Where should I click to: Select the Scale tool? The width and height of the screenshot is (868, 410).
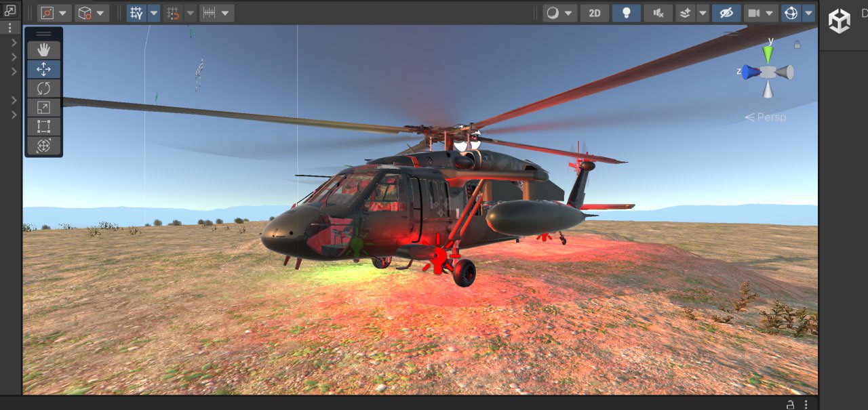(x=43, y=107)
